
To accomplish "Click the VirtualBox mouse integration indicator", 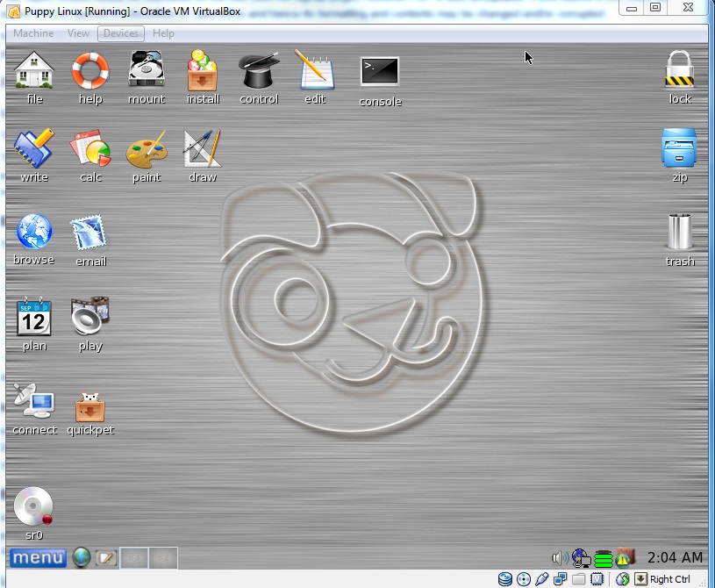I will (622, 579).
